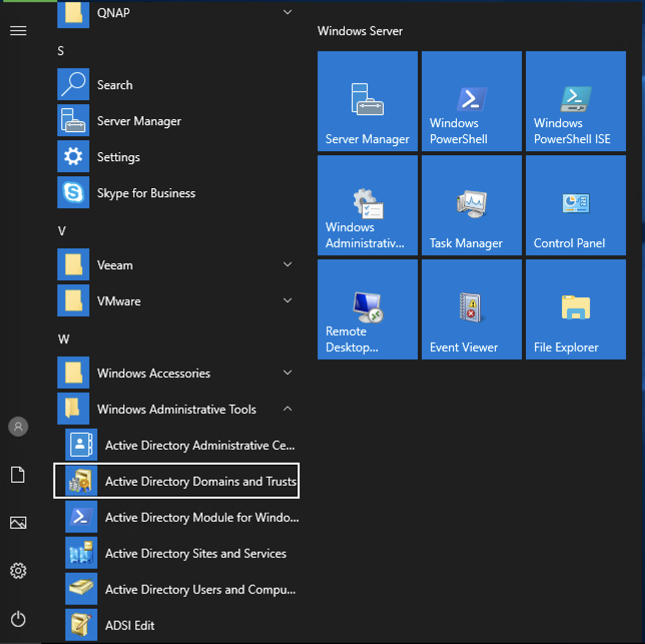Image resolution: width=645 pixels, height=644 pixels.
Task: Click the Windows Server group title
Action: (360, 31)
